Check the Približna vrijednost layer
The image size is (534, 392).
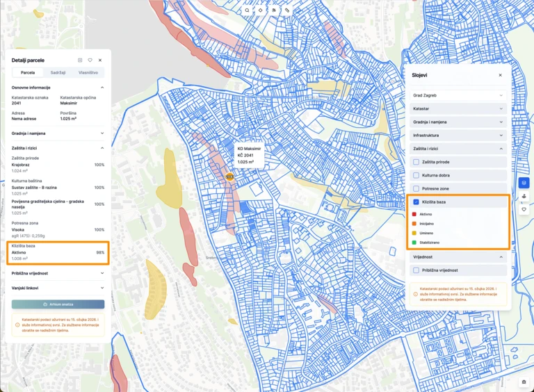(416, 270)
